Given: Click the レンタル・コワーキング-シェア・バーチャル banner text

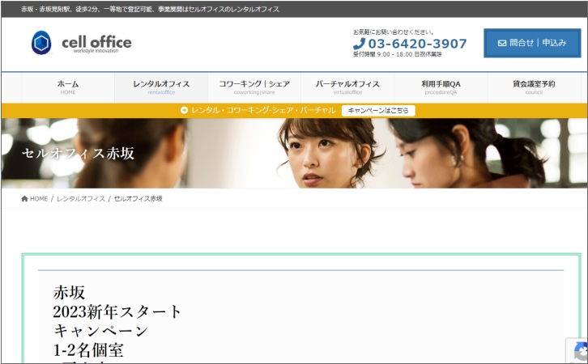Looking at the screenshot, I should coord(263,110).
